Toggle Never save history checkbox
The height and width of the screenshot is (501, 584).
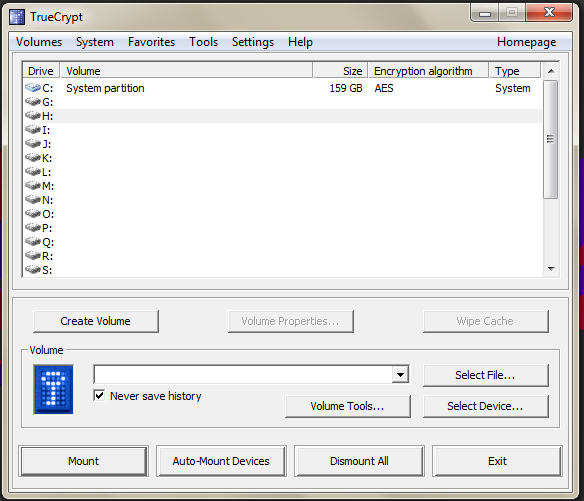click(x=99, y=396)
